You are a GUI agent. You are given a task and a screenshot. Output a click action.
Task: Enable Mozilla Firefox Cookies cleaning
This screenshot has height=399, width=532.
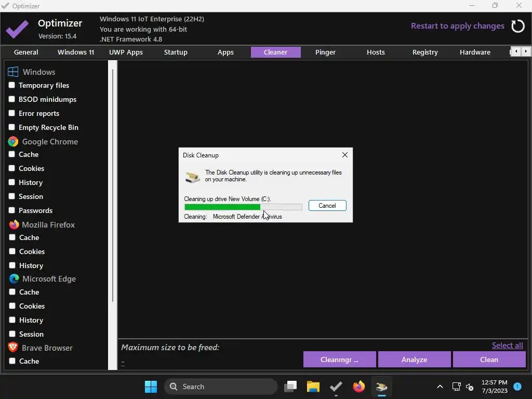[x=12, y=251]
